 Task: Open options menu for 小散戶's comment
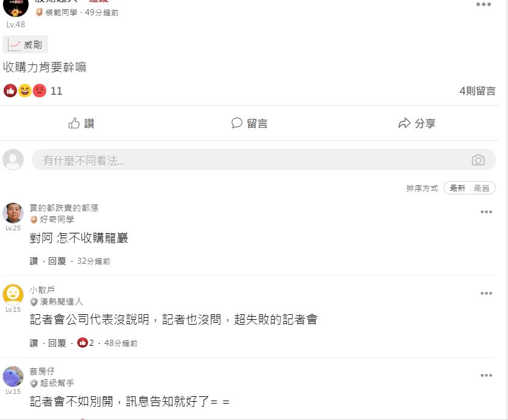point(486,294)
